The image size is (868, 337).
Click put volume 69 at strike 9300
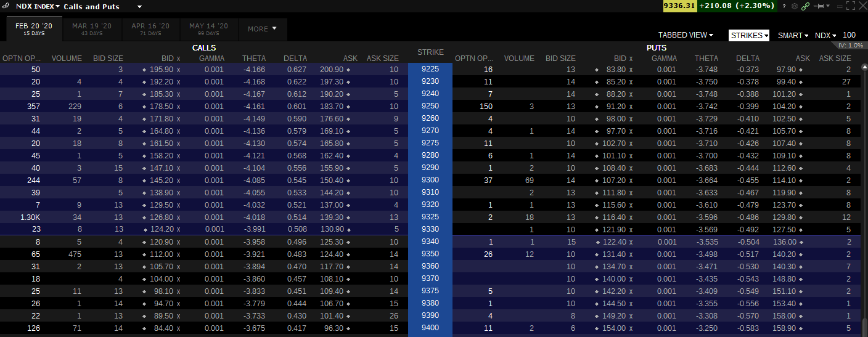[x=529, y=180]
